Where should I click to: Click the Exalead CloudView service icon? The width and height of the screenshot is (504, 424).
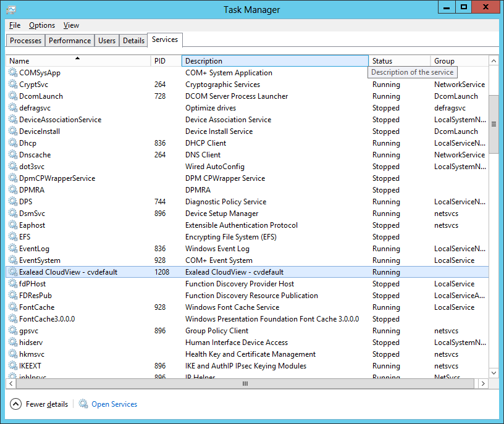[13, 272]
